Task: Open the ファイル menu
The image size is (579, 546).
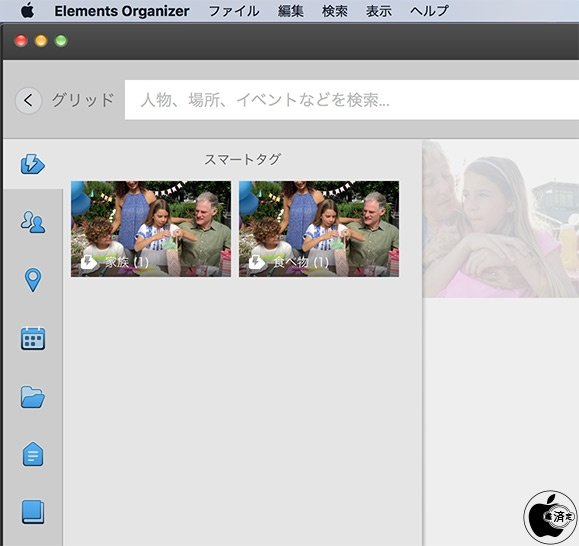Action: point(234,11)
